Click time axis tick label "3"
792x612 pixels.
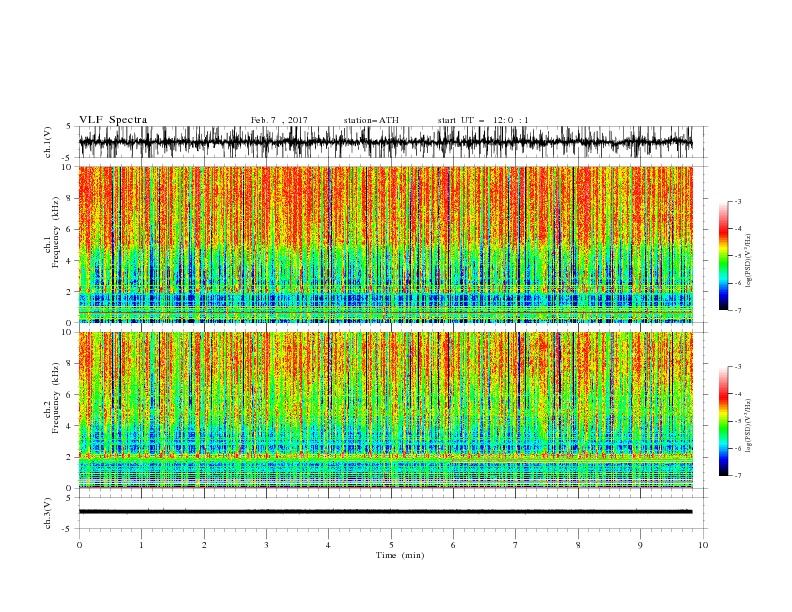pyautogui.click(x=266, y=545)
